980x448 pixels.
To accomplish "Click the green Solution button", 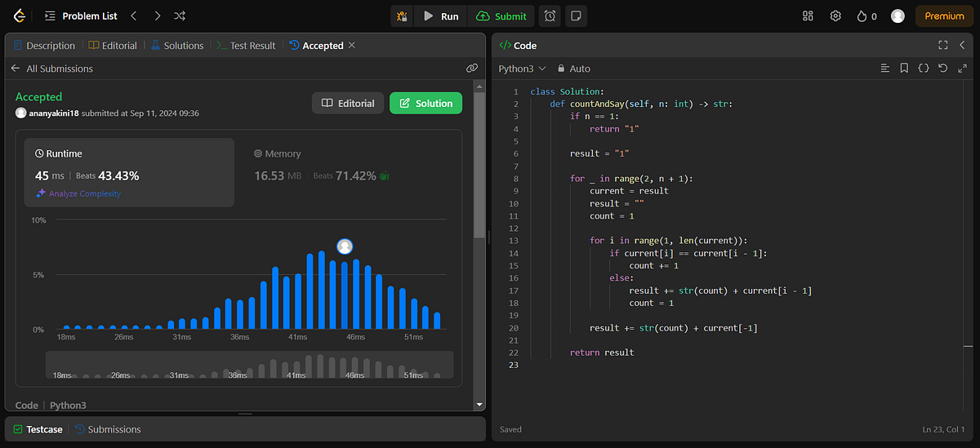I will click(x=425, y=103).
